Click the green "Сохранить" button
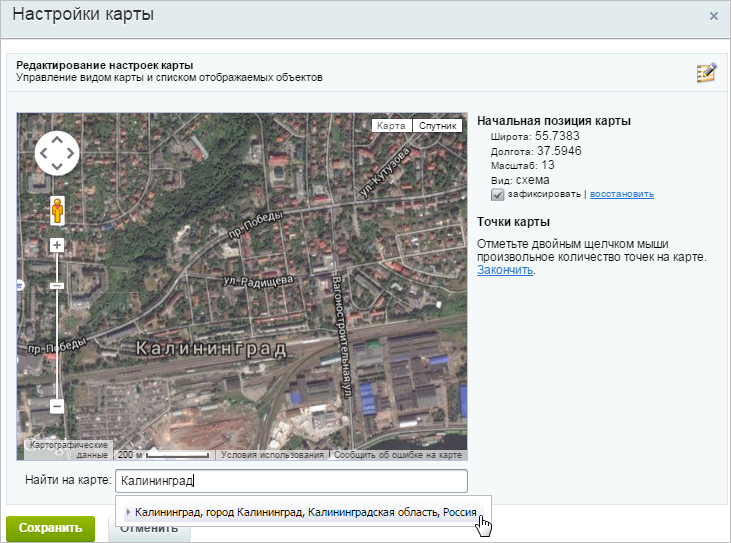731x543 pixels. [50, 528]
